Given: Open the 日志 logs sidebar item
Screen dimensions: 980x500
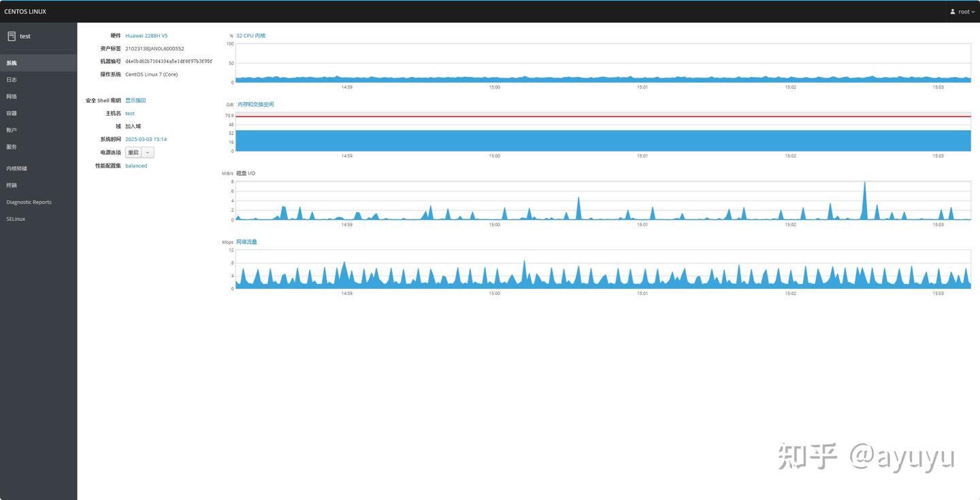Looking at the screenshot, I should [x=12, y=80].
